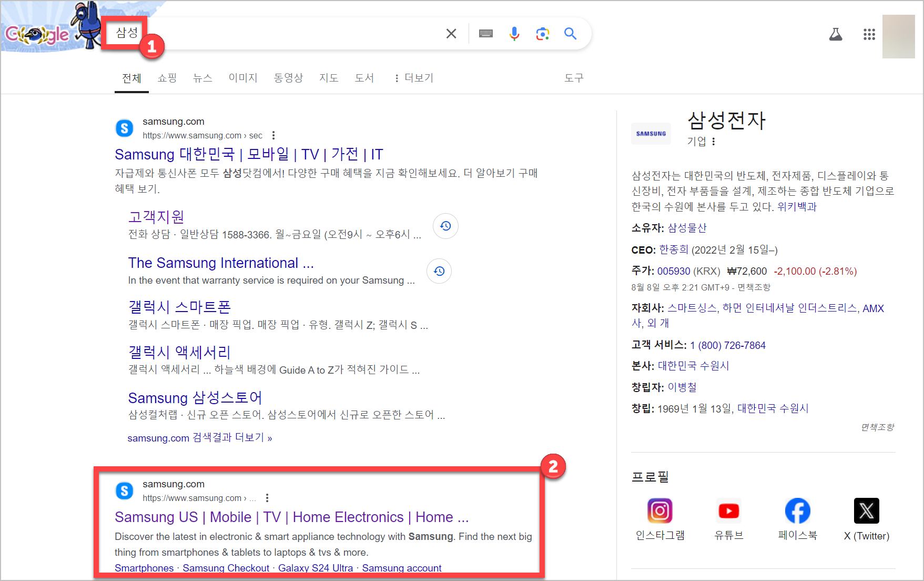Open the 도구 search tools
The image size is (924, 581).
click(574, 78)
